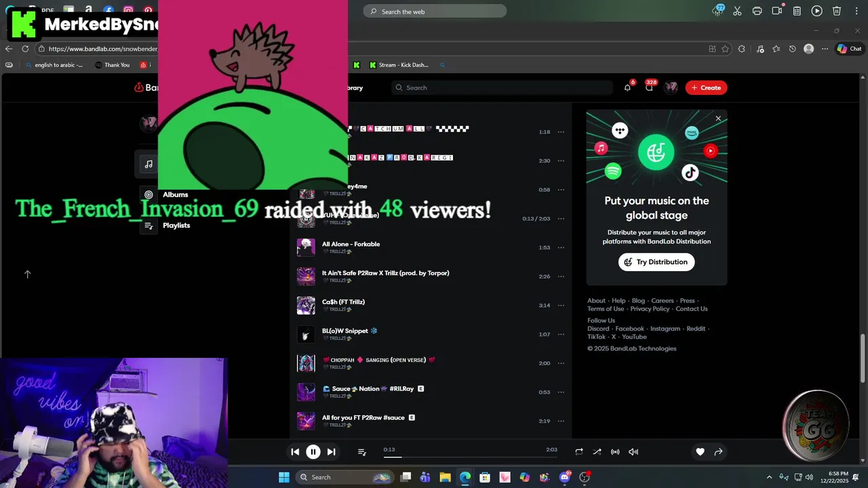Like the current track with heart icon
868x488 pixels.
(x=700, y=451)
